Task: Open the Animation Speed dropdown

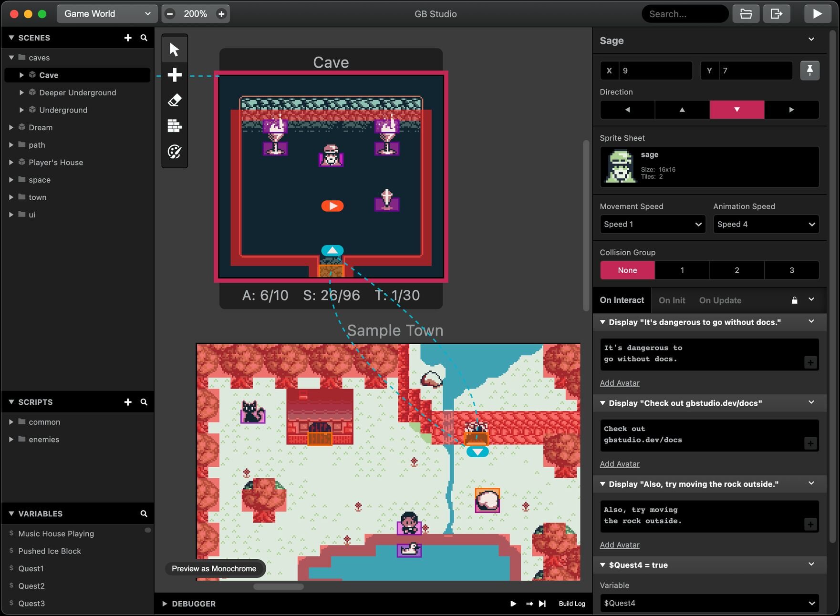Action: coord(766,225)
